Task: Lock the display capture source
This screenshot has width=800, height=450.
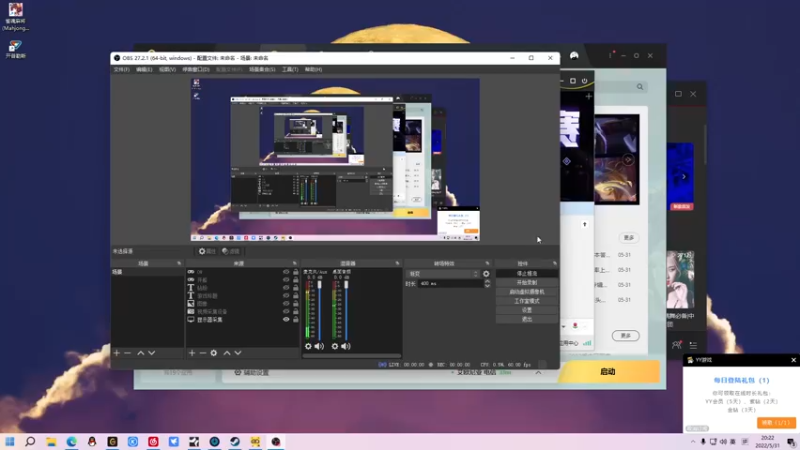Action: point(295,319)
